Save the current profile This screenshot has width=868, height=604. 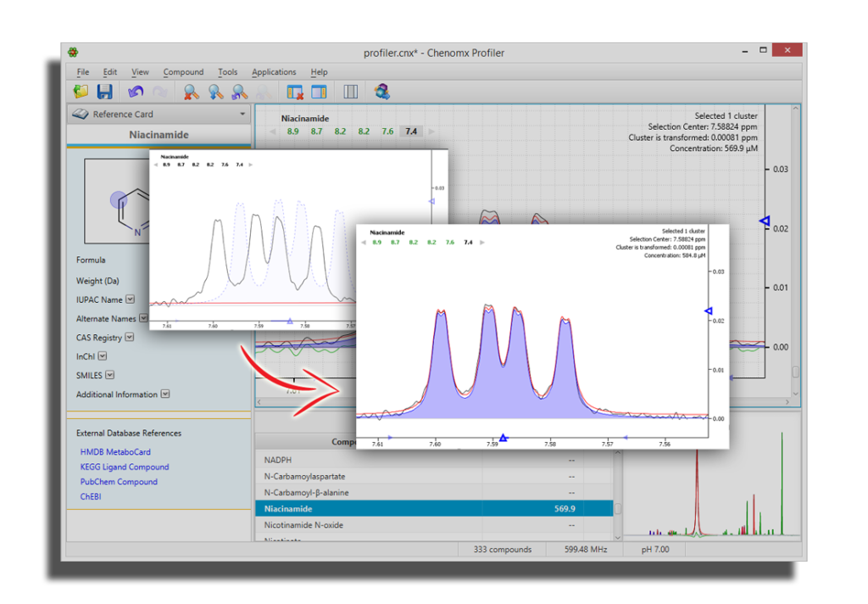point(106,92)
